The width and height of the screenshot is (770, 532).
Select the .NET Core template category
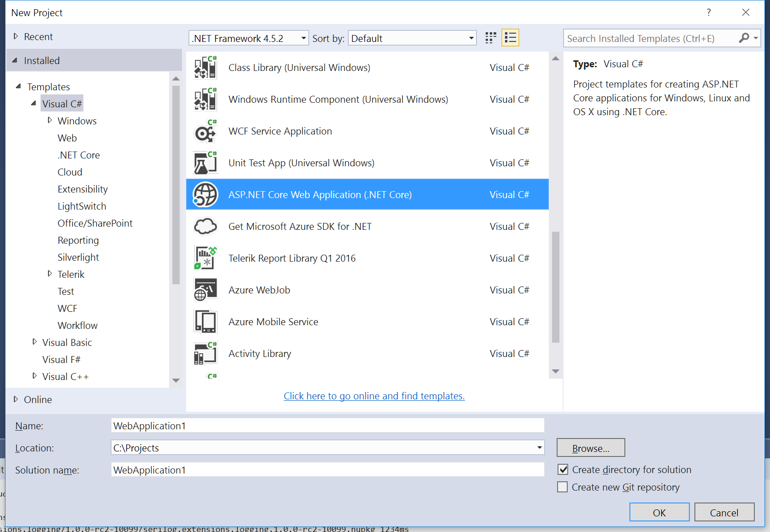point(79,155)
